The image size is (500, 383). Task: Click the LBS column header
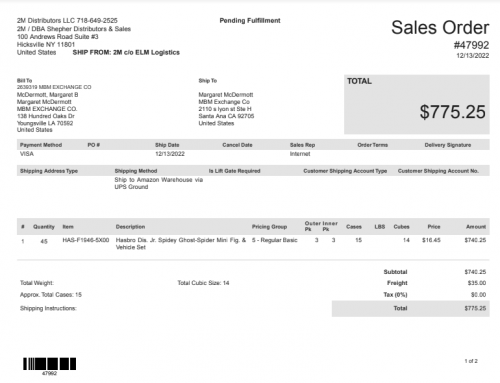tap(380, 227)
